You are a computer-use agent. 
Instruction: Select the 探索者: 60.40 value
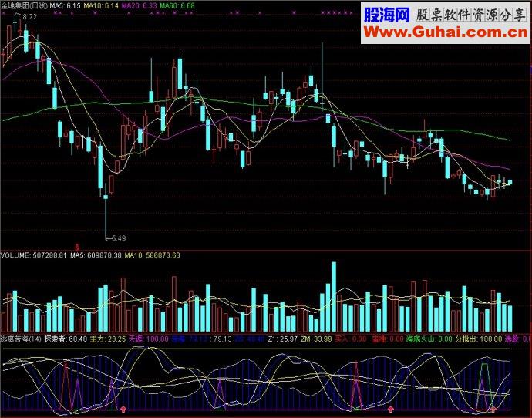66,339
